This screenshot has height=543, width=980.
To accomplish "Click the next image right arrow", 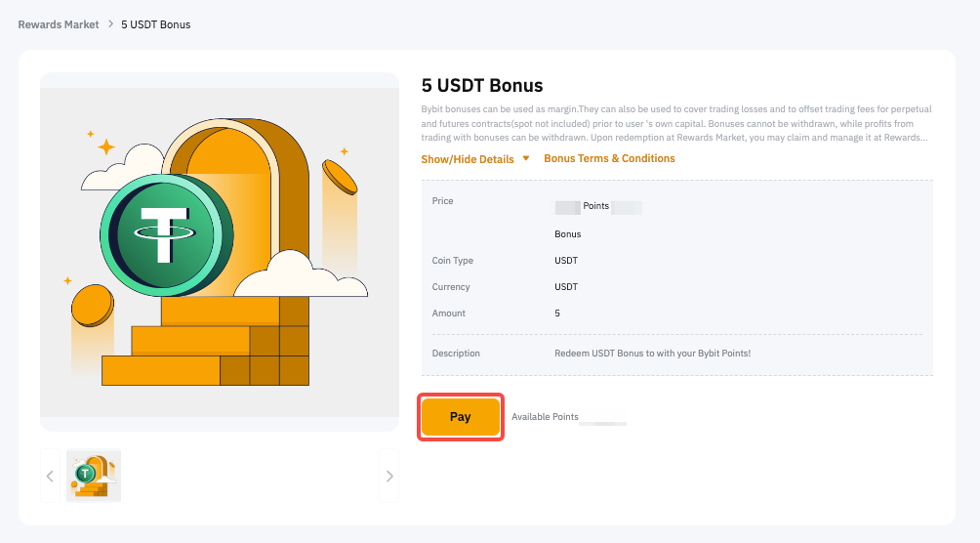I will pos(389,476).
